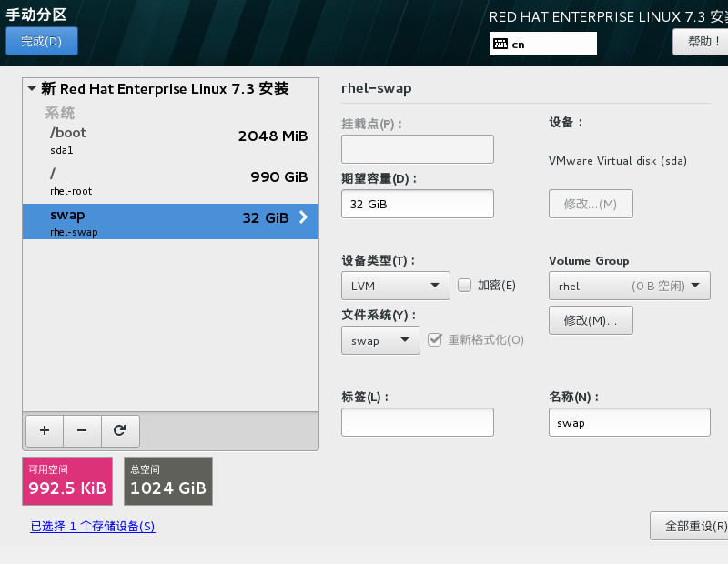728x564 pixels.
Task: Open the 文件系统 swap dropdown
Action: coord(380,340)
